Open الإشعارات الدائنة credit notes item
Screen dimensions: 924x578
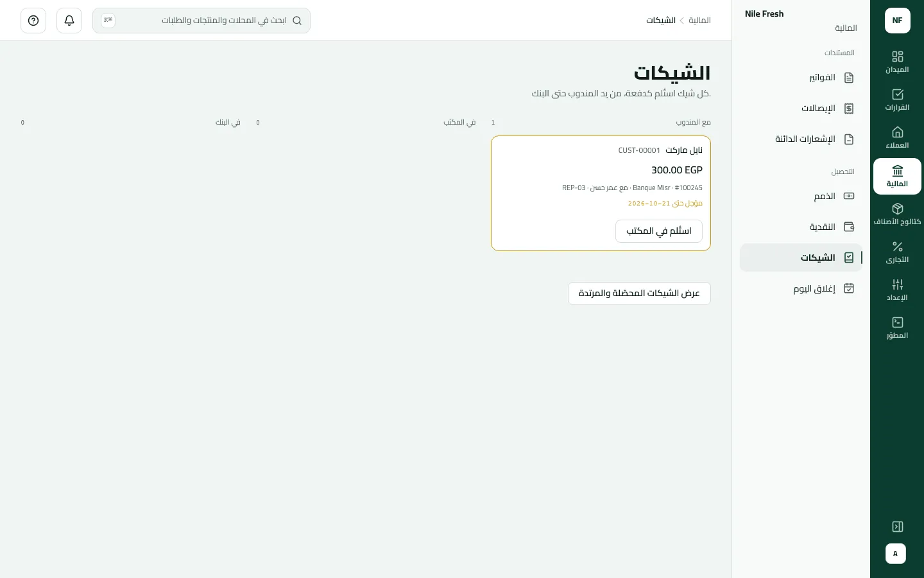pyautogui.click(x=801, y=139)
